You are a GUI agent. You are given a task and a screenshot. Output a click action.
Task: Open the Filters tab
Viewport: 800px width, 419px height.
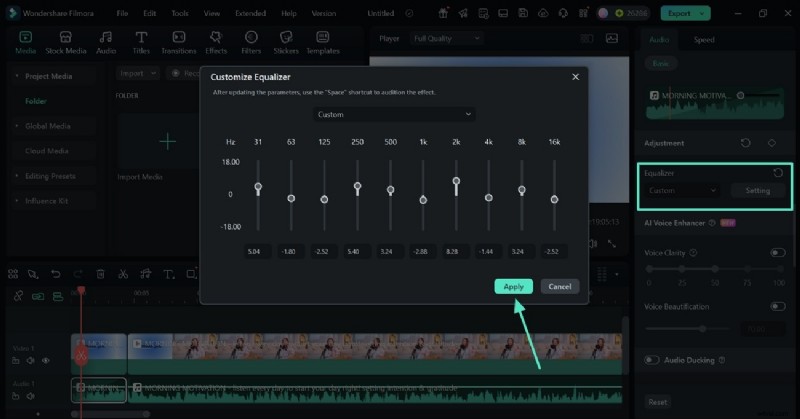coord(251,42)
